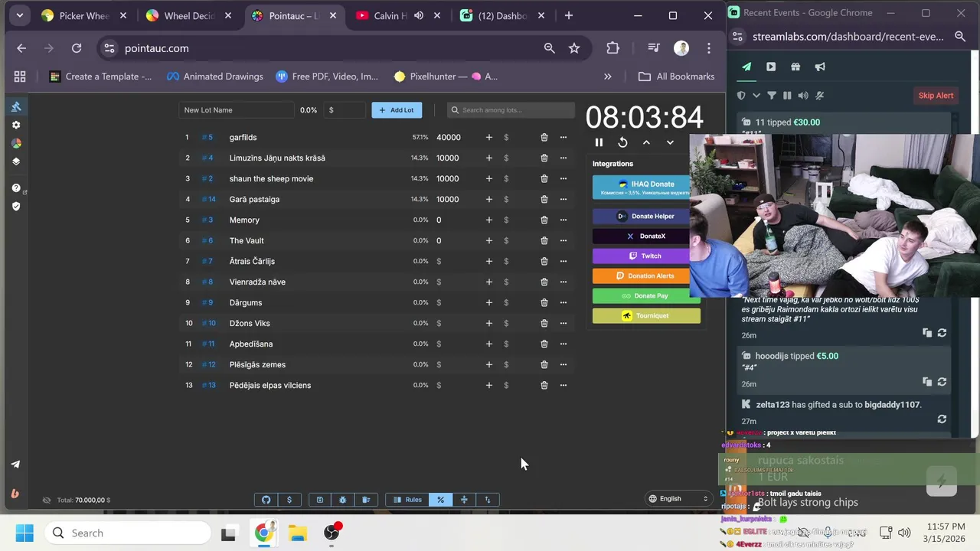Viewport: 980px width, 551px height.
Task: Click the shield icon in Pointauc sidebar
Action: click(16, 206)
